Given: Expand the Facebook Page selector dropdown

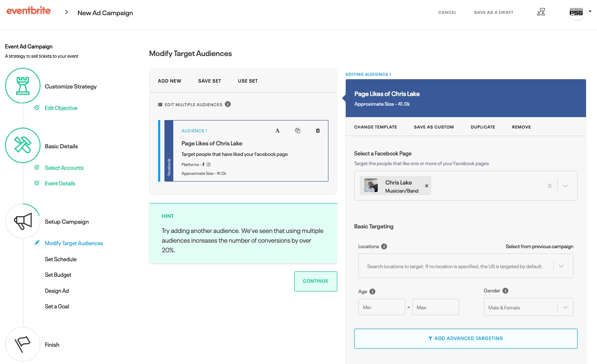Looking at the screenshot, I should pos(565,186).
